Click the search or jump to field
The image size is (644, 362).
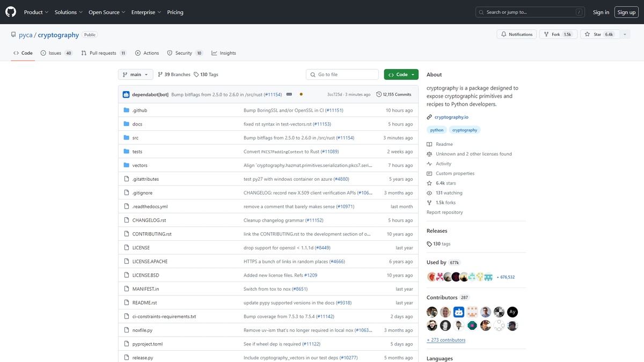pyautogui.click(x=530, y=12)
